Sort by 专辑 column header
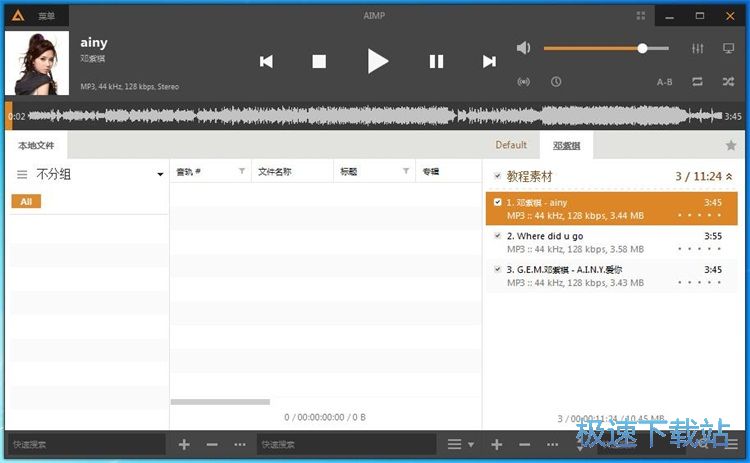The image size is (750, 463). tap(430, 172)
